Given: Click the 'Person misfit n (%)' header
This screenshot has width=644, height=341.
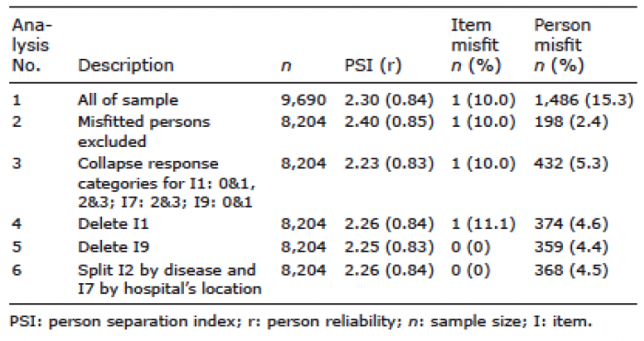Looking at the screenshot, I should pyautogui.click(x=562, y=45).
